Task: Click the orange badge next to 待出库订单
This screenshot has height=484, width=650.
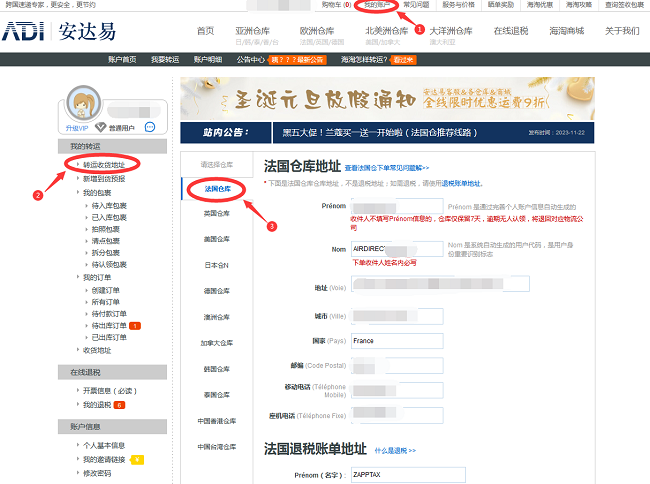Action: point(135,325)
